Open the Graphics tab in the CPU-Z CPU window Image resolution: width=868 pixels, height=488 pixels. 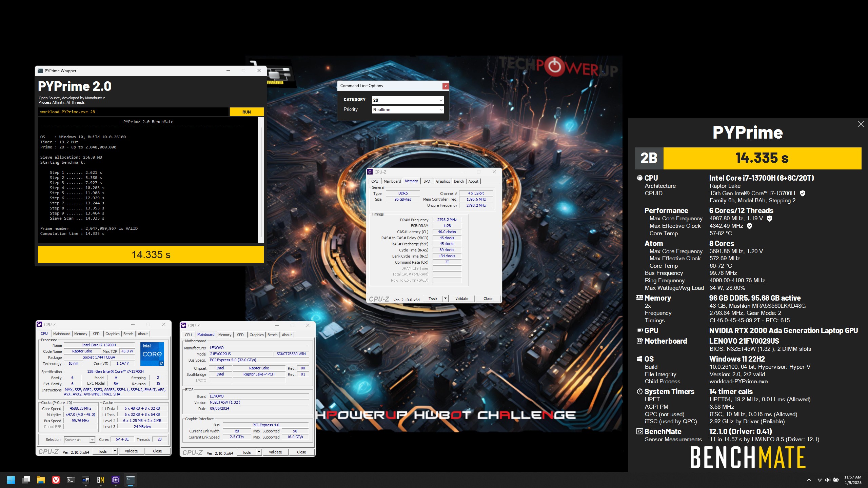pos(112,334)
